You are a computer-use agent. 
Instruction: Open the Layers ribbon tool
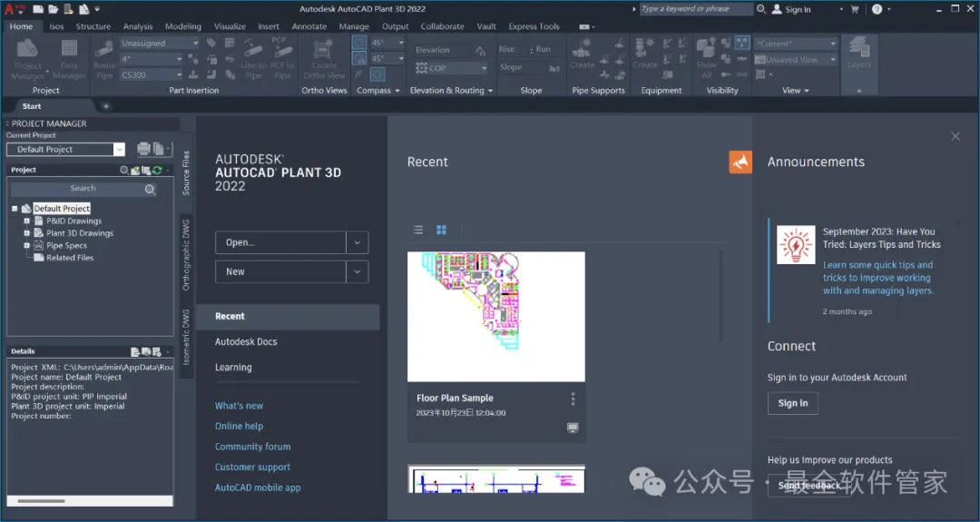(x=858, y=54)
